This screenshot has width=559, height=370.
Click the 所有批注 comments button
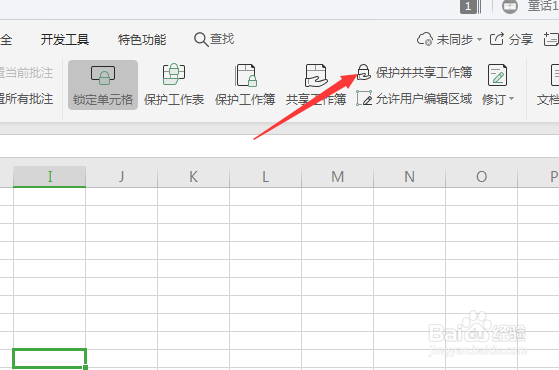click(x=26, y=99)
